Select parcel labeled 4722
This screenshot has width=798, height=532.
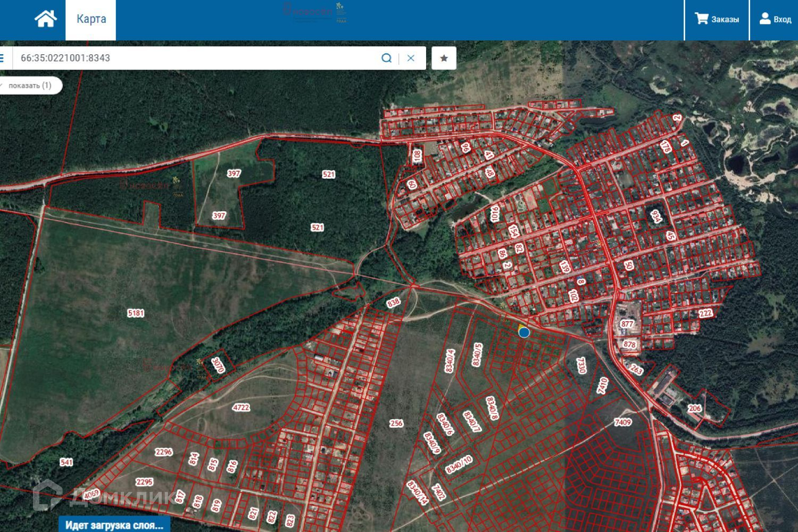tap(241, 408)
